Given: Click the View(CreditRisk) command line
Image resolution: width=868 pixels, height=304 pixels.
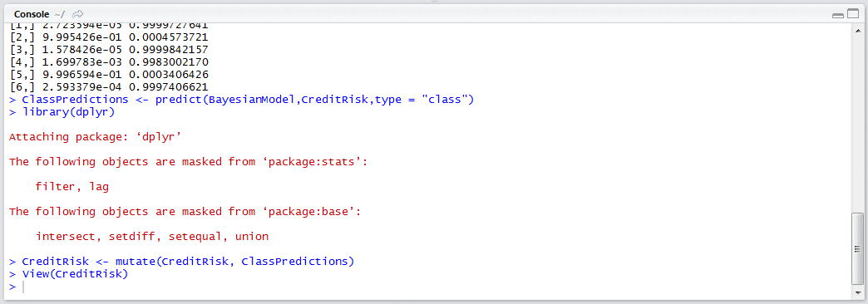Looking at the screenshot, I should point(75,273).
